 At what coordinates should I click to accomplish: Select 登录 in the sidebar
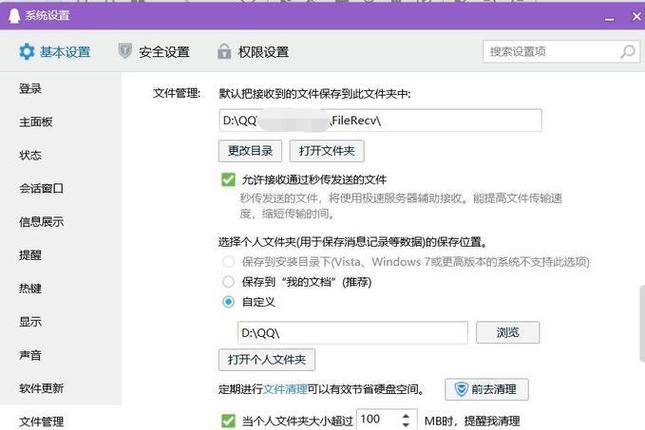(x=30, y=88)
